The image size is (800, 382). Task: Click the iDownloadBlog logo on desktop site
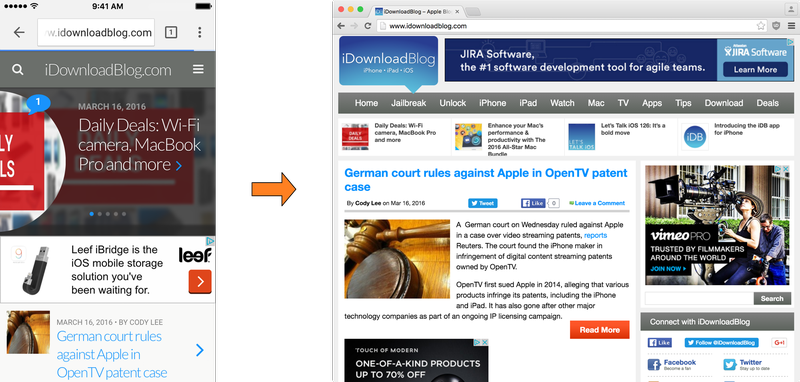388,61
